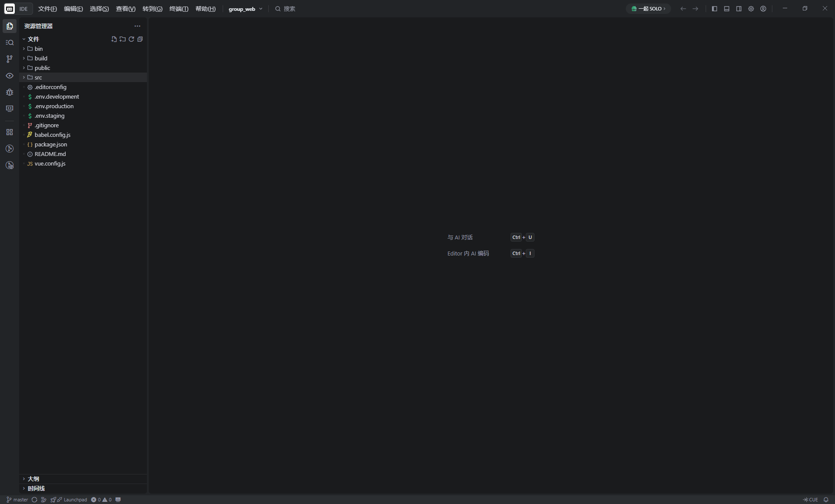Click the refresh explorer icon

pos(131,39)
